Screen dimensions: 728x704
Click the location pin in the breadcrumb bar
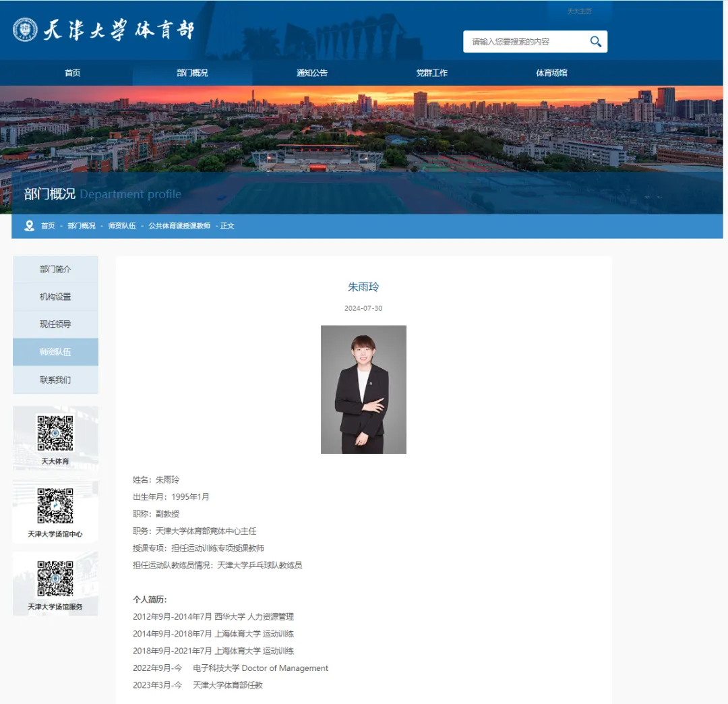click(x=28, y=226)
